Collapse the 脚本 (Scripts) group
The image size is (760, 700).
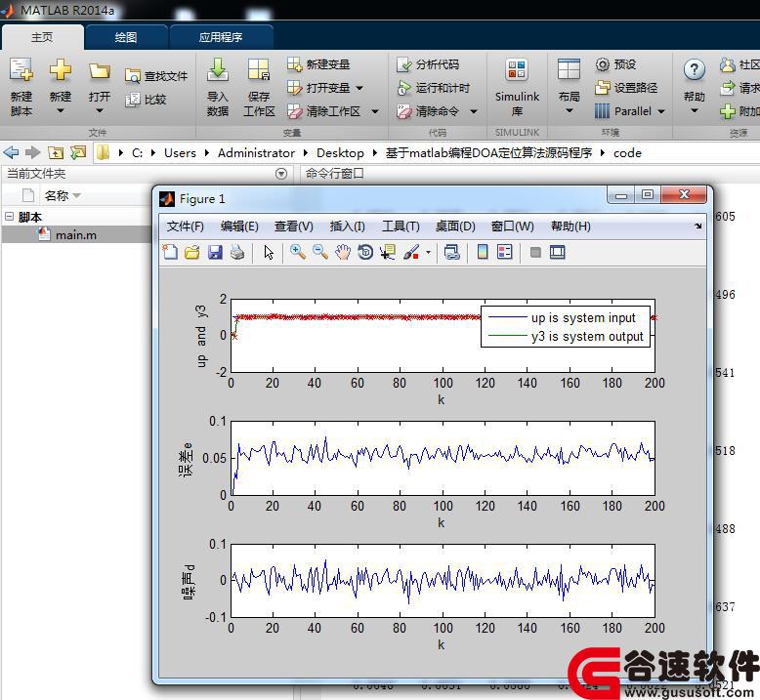9,216
